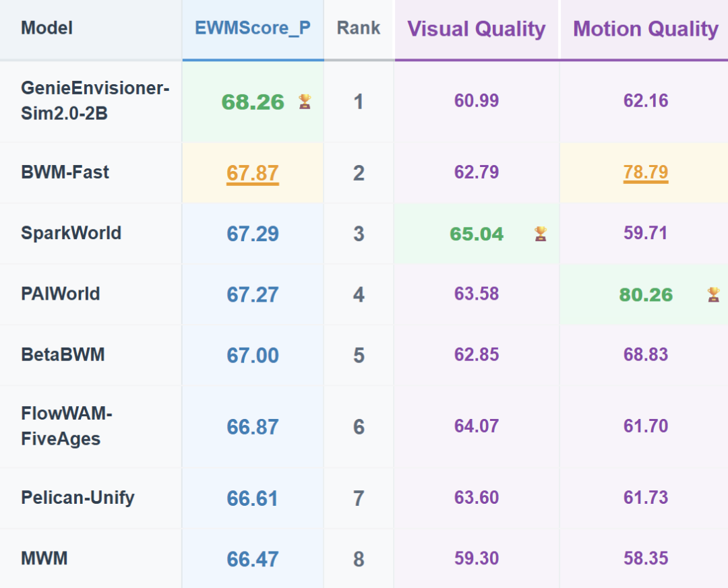Viewport: 728px width, 588px height.
Task: Click MWM's motion quality value 58.35
Action: pos(645,558)
